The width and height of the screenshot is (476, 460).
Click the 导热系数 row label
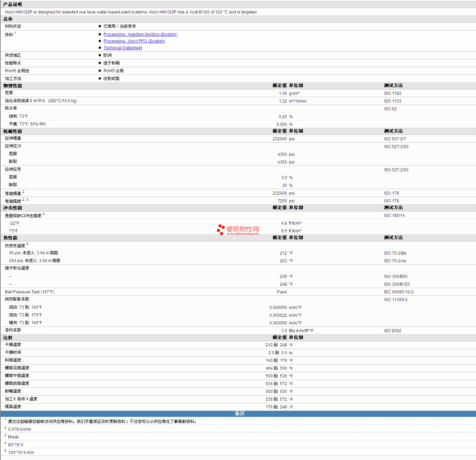(x=13, y=330)
